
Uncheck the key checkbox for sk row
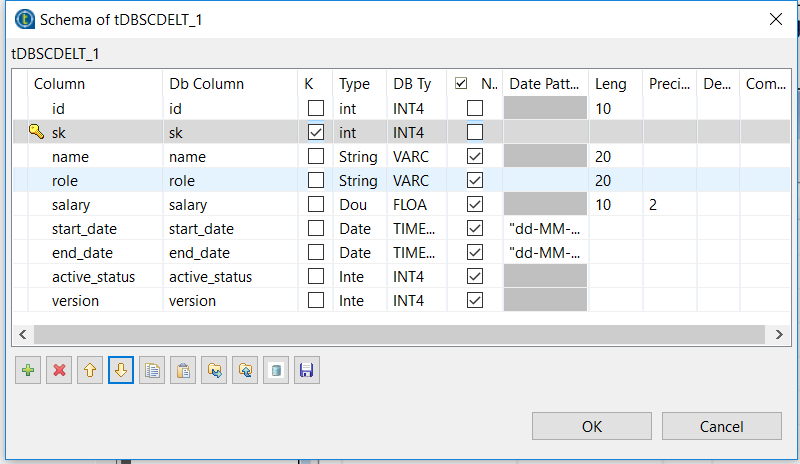coord(316,132)
